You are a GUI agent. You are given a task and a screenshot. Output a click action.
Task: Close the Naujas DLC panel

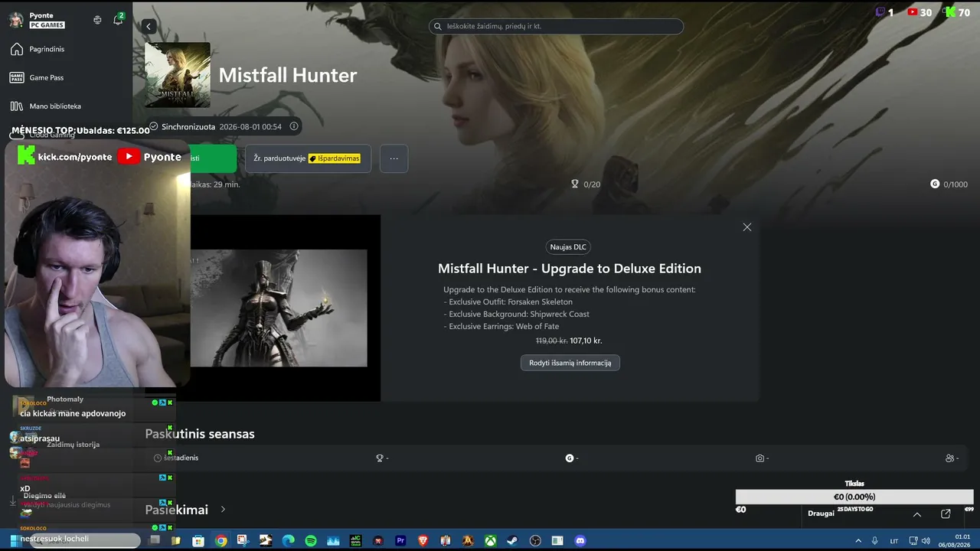[747, 227]
